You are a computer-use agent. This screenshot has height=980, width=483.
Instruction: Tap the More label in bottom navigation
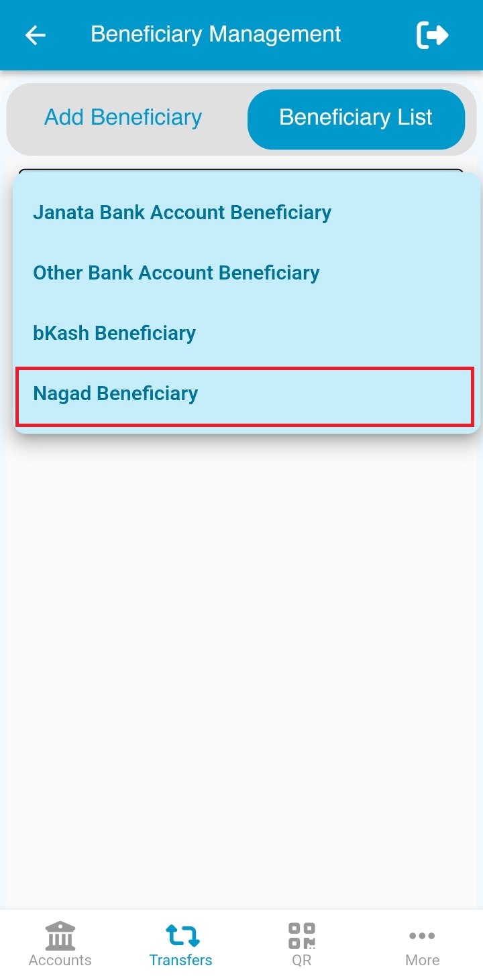click(422, 960)
